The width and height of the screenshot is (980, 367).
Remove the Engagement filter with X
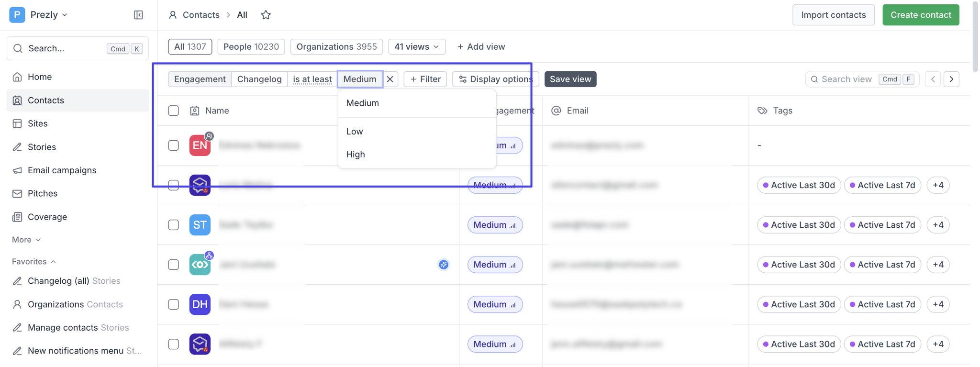[x=390, y=79]
